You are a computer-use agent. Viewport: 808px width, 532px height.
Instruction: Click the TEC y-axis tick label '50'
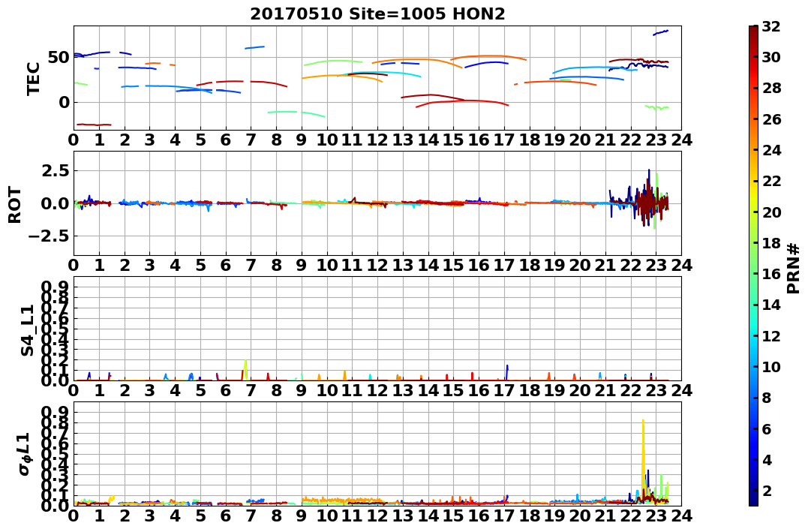click(x=59, y=58)
